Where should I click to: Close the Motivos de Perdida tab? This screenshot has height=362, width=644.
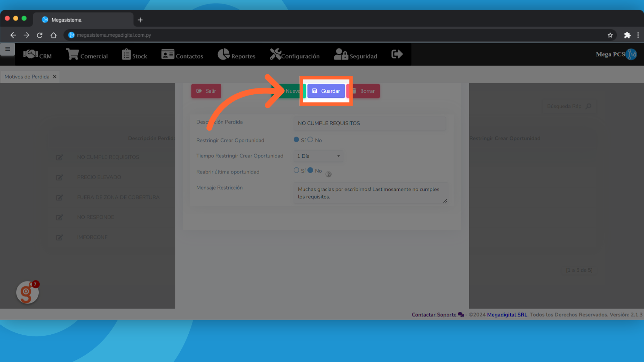[x=55, y=77]
